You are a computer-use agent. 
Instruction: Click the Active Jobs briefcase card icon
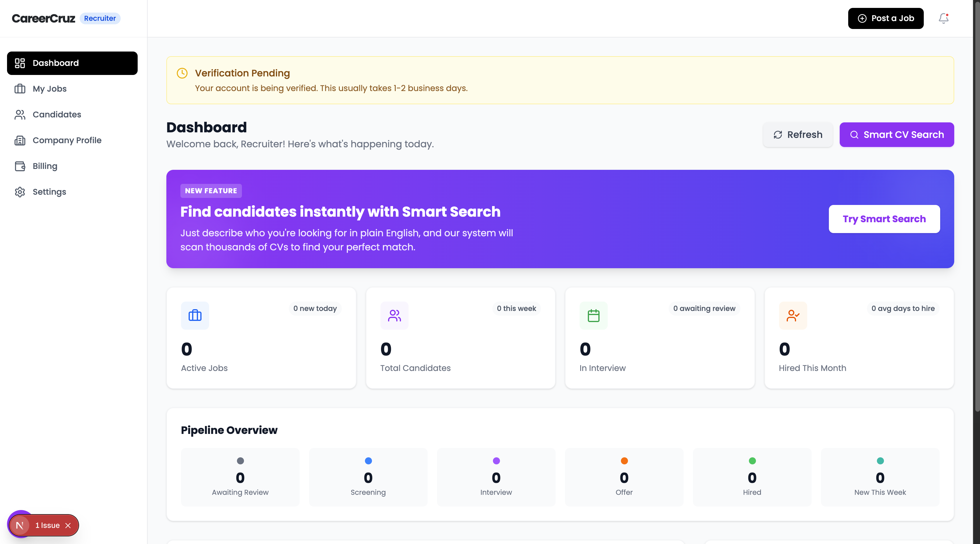195,315
